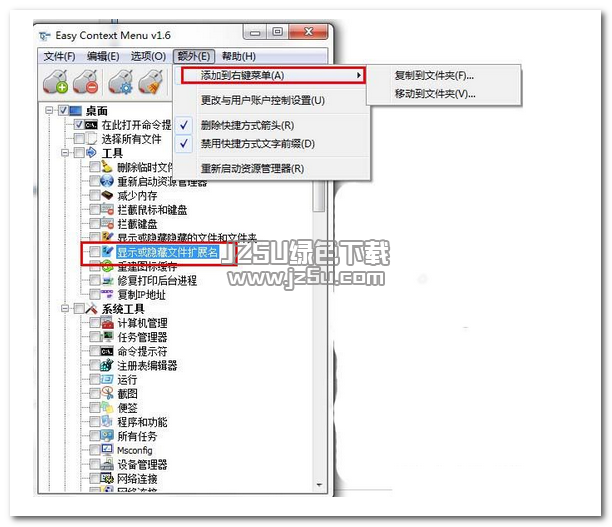The image size is (612, 527).
Task: Click the mouse broom cleanup toolbar icon
Action: 151,82
